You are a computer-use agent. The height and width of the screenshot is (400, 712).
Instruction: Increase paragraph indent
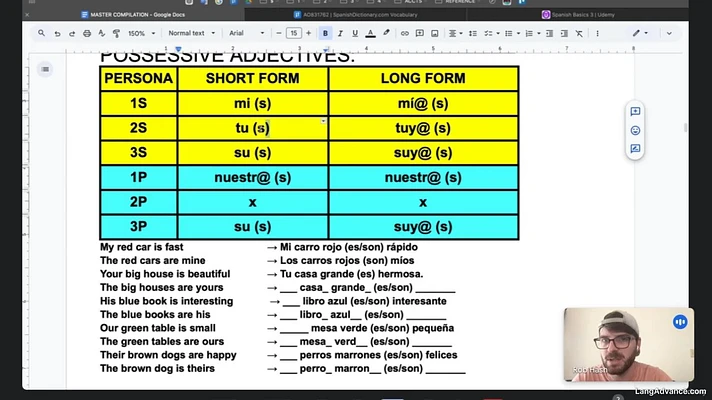click(564, 33)
